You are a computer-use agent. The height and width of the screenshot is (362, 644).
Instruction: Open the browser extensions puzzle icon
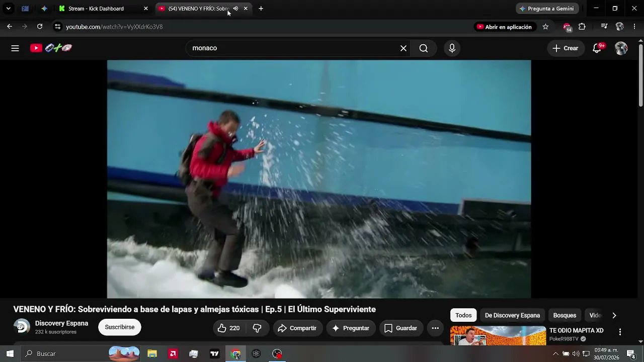point(582,27)
